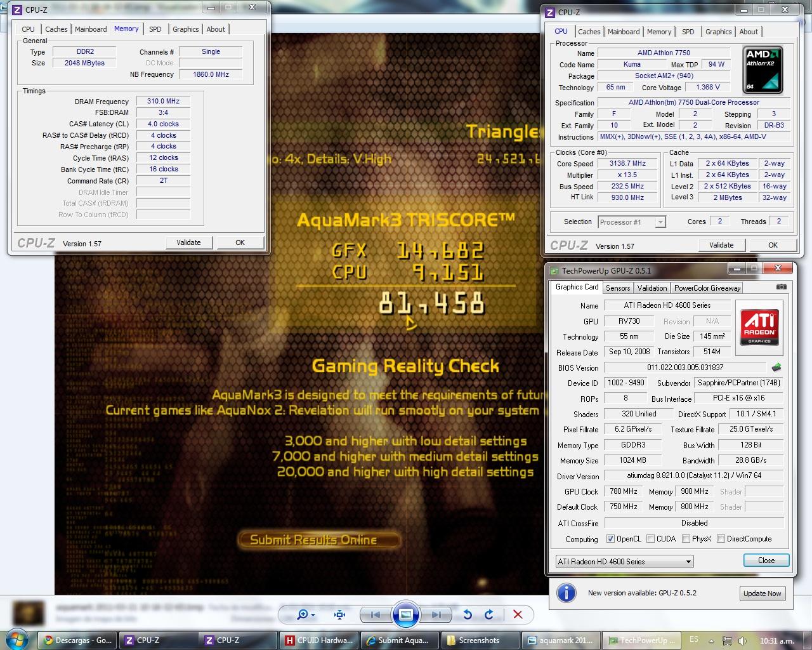Screen dimensions: 812x650
Task: Open the zoom dropdown arrow next to magnifier
Action: point(313,614)
